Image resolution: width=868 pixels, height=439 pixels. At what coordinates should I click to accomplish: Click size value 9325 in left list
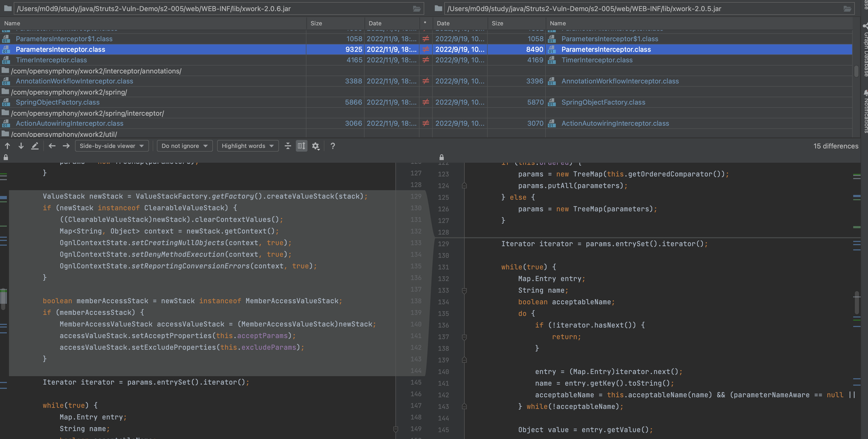pos(353,49)
